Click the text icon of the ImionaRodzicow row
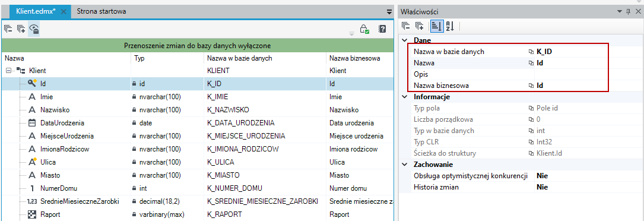The image size is (644, 221). pos(32,149)
